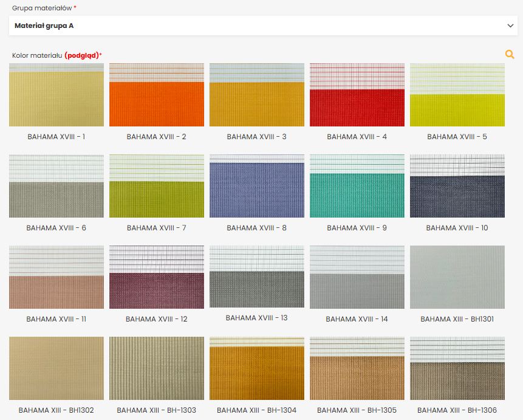The width and height of the screenshot is (523, 420).
Task: Click the BAHAMA XVIII - 11 label text
Action: 56,319
